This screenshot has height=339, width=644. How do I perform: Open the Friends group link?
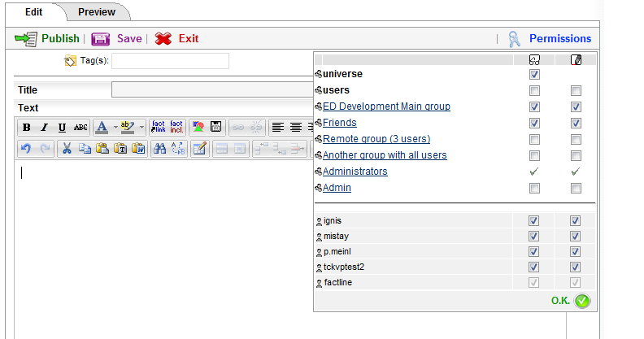point(340,122)
